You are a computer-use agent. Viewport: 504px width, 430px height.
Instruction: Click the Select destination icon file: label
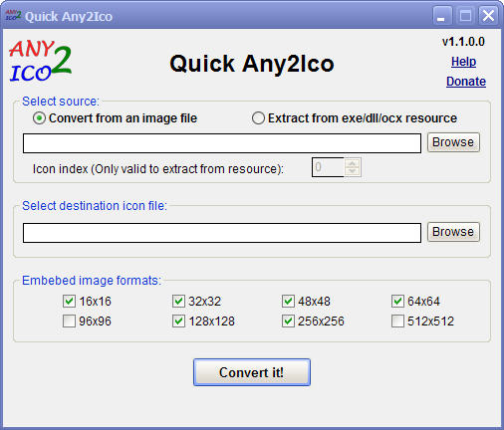(95, 206)
